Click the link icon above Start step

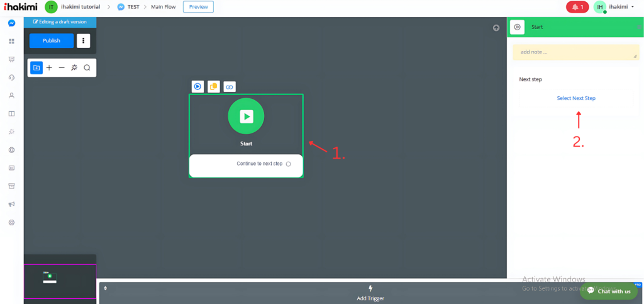(x=230, y=87)
